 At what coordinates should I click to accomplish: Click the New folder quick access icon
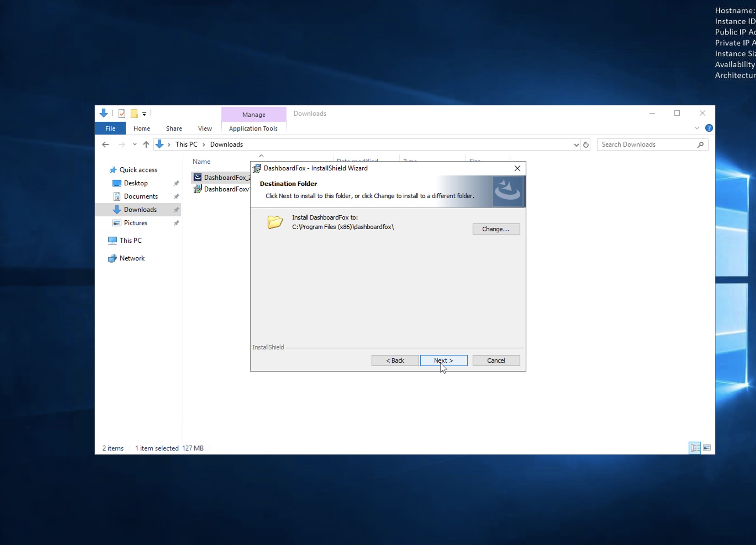[134, 114]
